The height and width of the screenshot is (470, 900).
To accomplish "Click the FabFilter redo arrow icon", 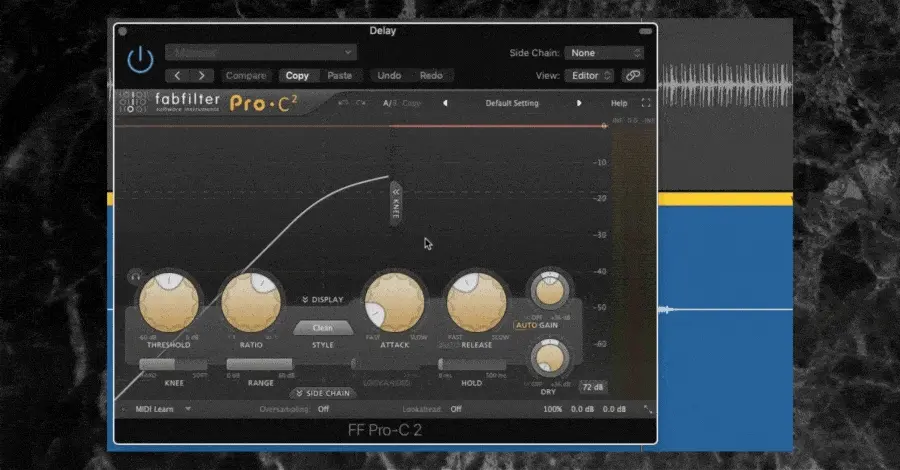I will point(360,103).
